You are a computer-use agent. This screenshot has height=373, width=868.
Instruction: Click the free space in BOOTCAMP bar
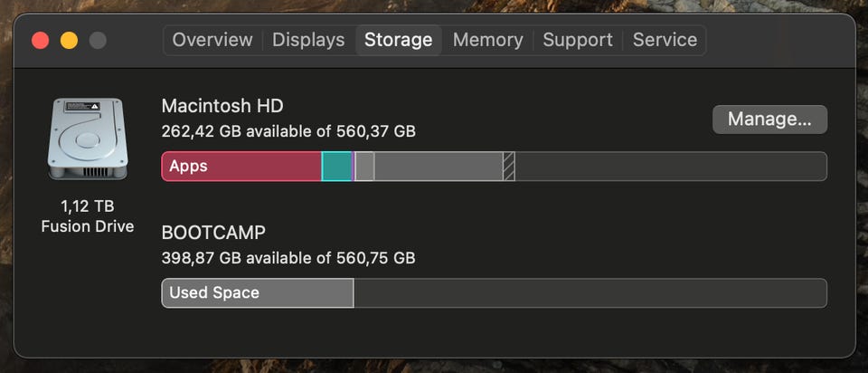(588, 293)
